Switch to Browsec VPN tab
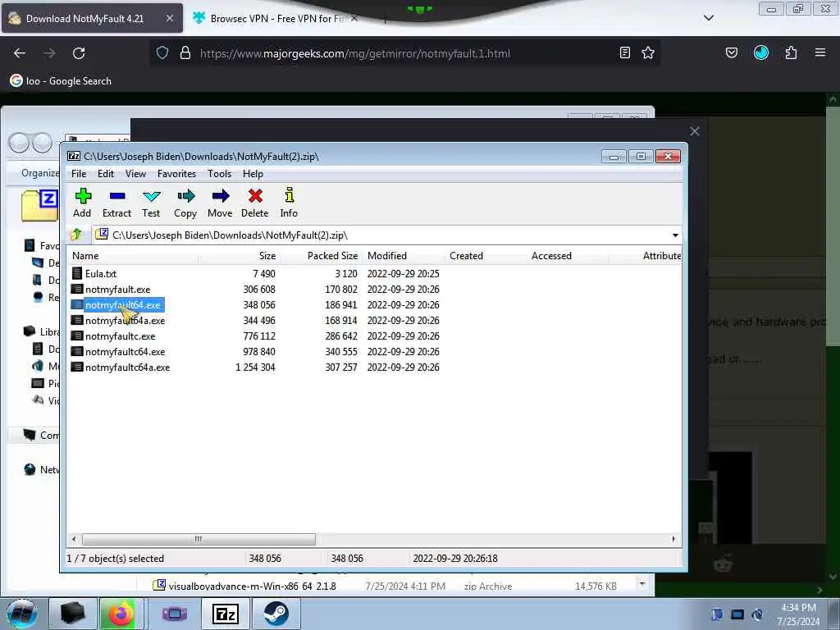The image size is (840, 630). pos(276,18)
